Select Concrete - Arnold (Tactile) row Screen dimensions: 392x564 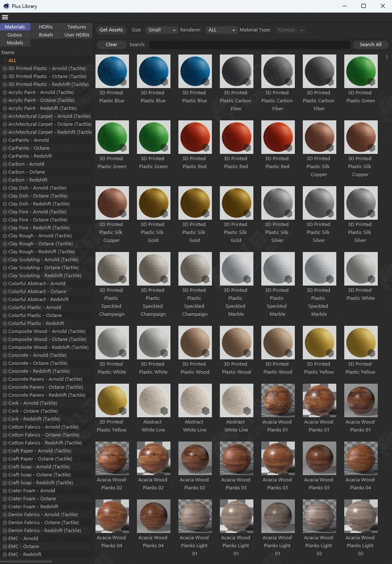pos(38,355)
